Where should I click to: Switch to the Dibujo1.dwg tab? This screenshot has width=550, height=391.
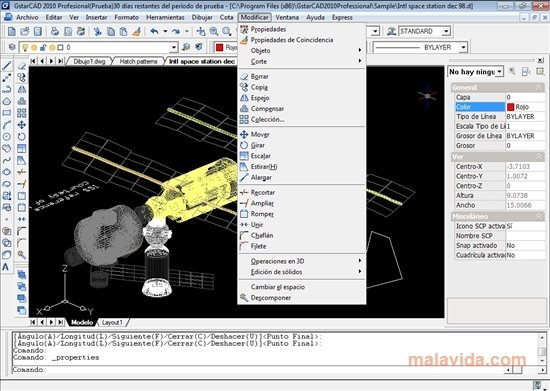coord(89,61)
